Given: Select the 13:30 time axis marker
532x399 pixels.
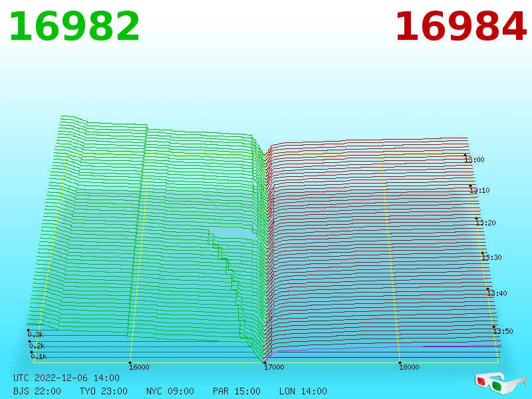Looking at the screenshot, I should pos(491,257).
